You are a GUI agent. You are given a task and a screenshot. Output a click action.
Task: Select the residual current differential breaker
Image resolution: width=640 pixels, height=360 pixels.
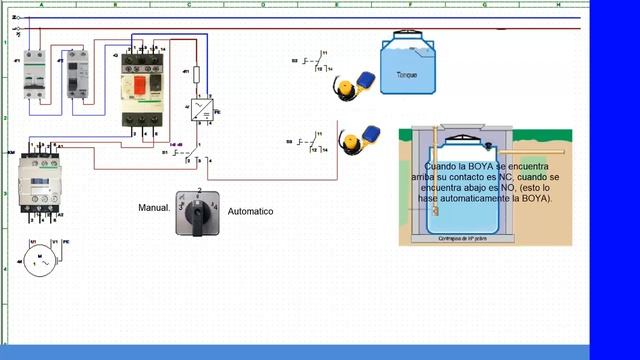click(78, 74)
